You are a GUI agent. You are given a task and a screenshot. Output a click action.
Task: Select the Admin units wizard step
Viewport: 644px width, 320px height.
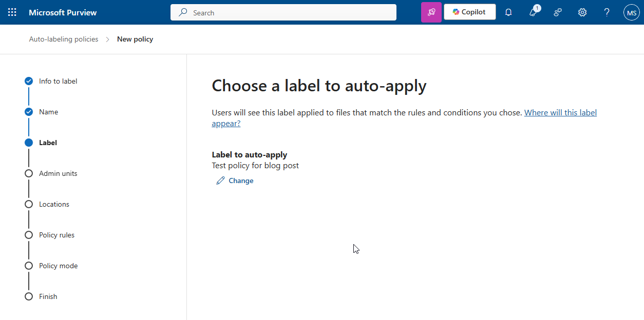point(58,173)
